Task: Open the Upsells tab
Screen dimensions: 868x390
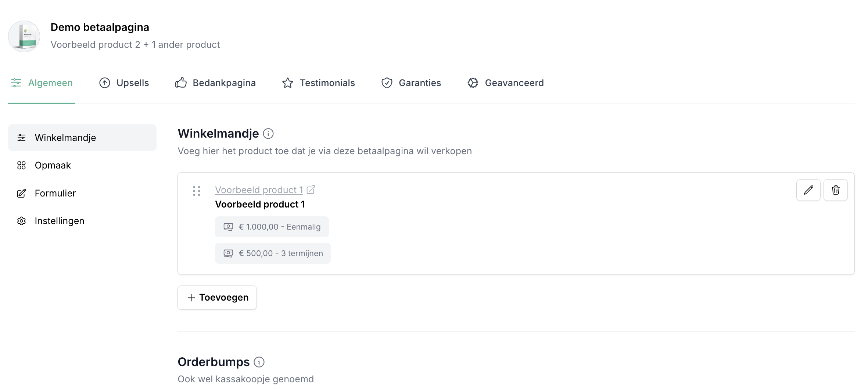Action: [124, 83]
